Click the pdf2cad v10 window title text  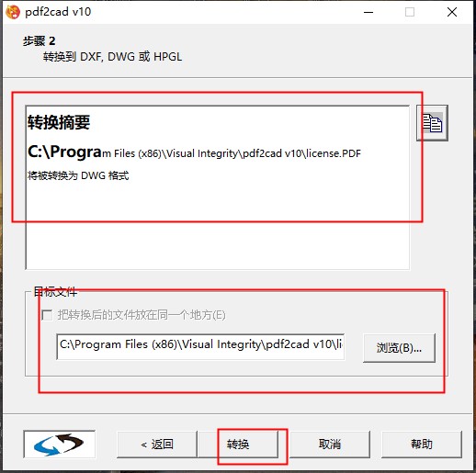[58, 12]
